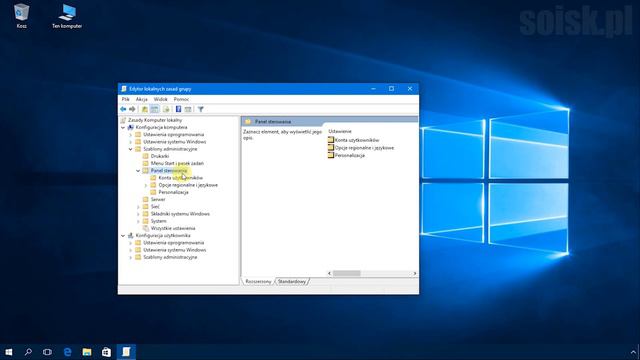Click the title bar app icon

pos(124,89)
